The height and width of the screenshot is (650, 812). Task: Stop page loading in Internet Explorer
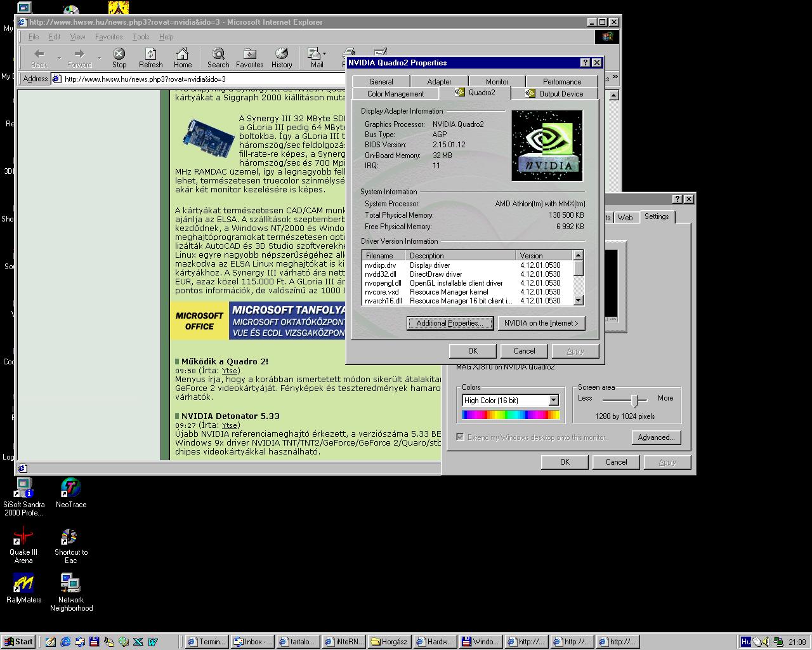(x=119, y=57)
